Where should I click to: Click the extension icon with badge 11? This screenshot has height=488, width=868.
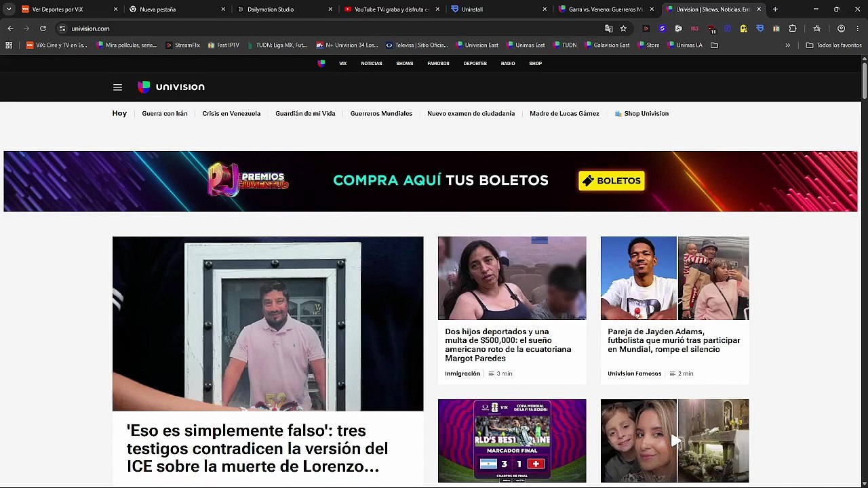point(711,29)
